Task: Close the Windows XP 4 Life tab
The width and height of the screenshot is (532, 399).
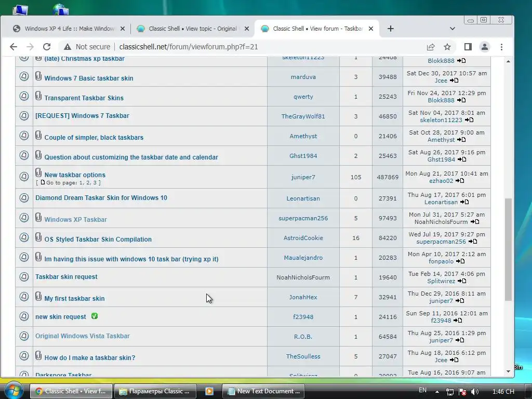Action: pyautogui.click(x=123, y=29)
